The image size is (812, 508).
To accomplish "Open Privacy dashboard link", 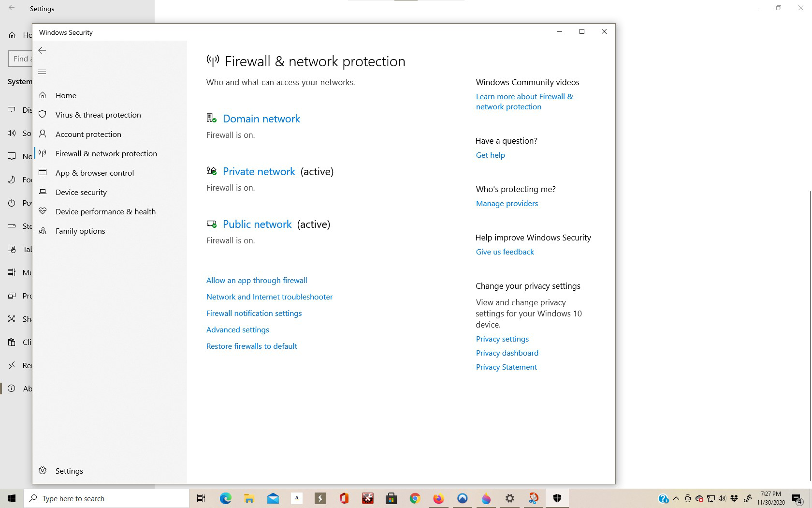I will click(507, 353).
